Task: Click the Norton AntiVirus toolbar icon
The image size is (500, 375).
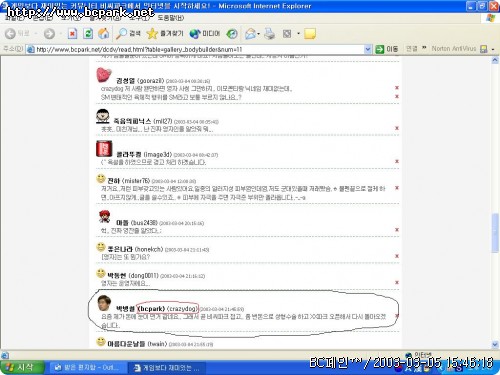Action: [x=483, y=49]
